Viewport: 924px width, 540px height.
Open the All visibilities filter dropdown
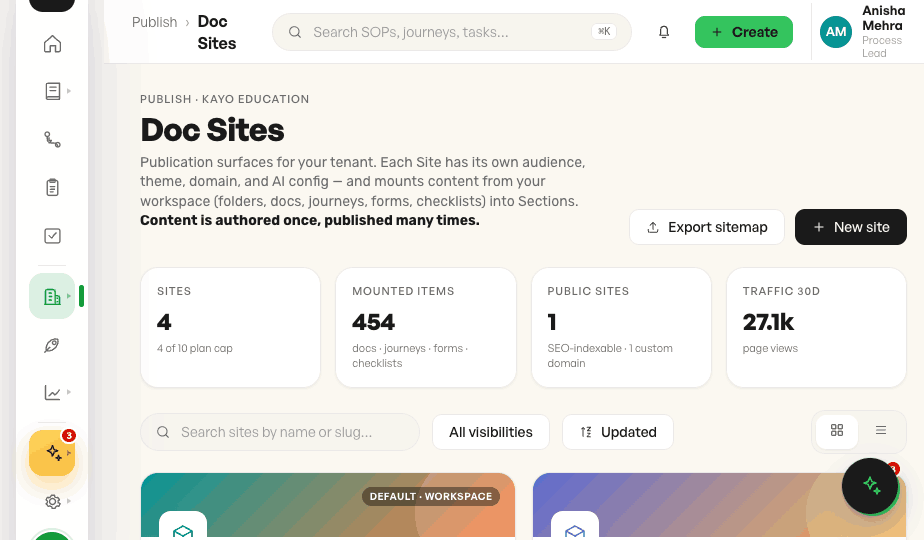click(491, 432)
